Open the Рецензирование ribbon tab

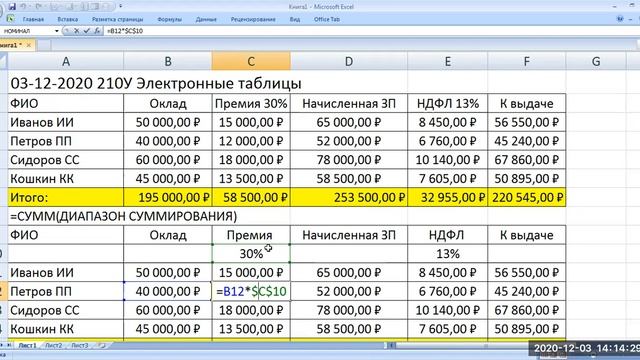click(x=253, y=19)
